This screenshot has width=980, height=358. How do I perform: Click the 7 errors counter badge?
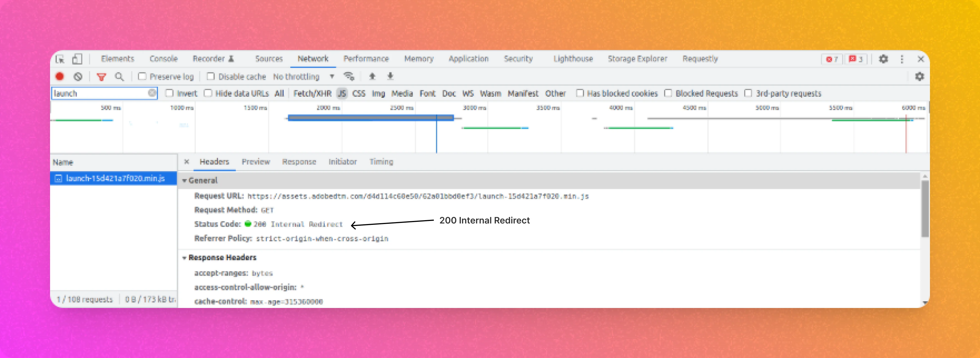click(x=831, y=59)
